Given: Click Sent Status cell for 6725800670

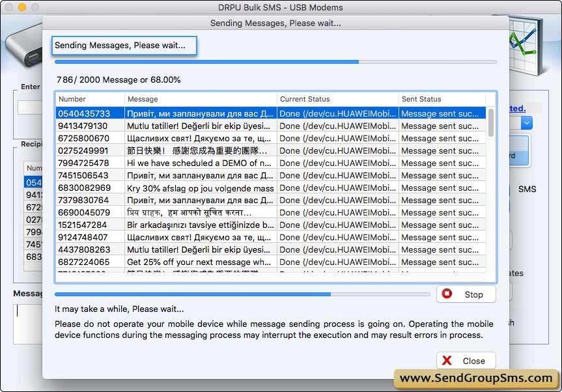Looking at the screenshot, I should click(442, 138).
